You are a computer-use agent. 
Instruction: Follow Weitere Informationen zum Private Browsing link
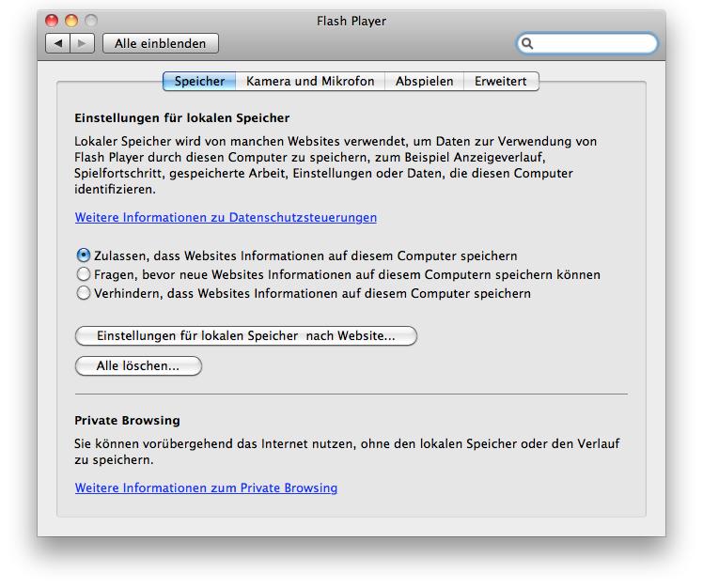pyautogui.click(x=206, y=487)
